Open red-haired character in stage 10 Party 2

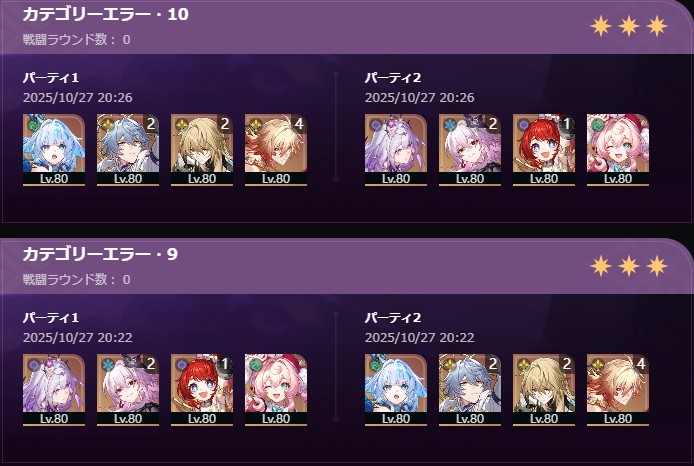coord(544,150)
